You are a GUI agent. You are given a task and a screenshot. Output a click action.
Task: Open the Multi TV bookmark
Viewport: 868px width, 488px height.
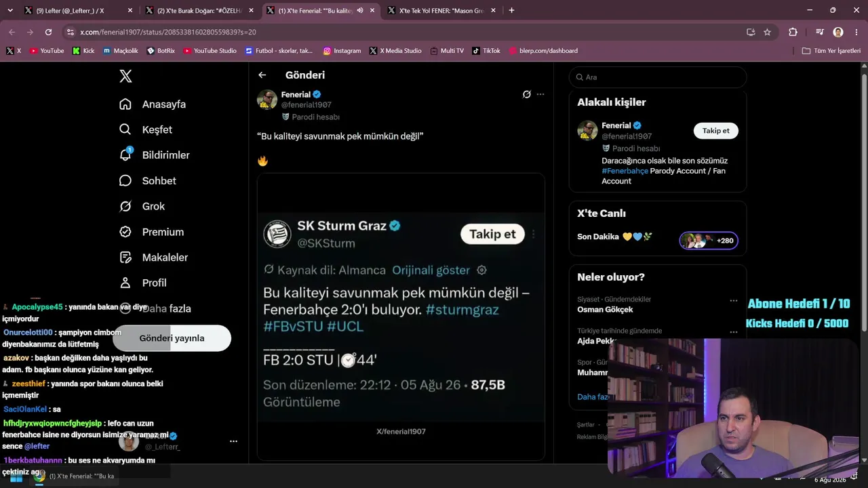(x=447, y=51)
